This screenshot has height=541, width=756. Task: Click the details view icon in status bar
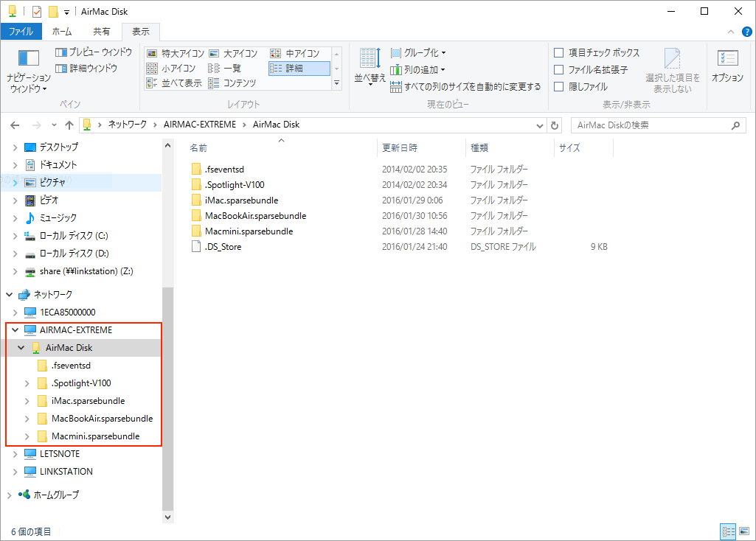coord(728,531)
